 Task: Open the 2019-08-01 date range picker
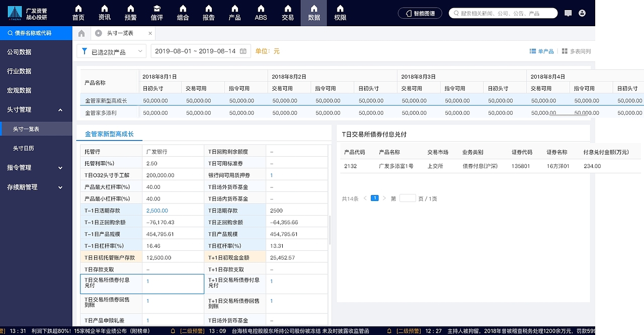tap(200, 51)
